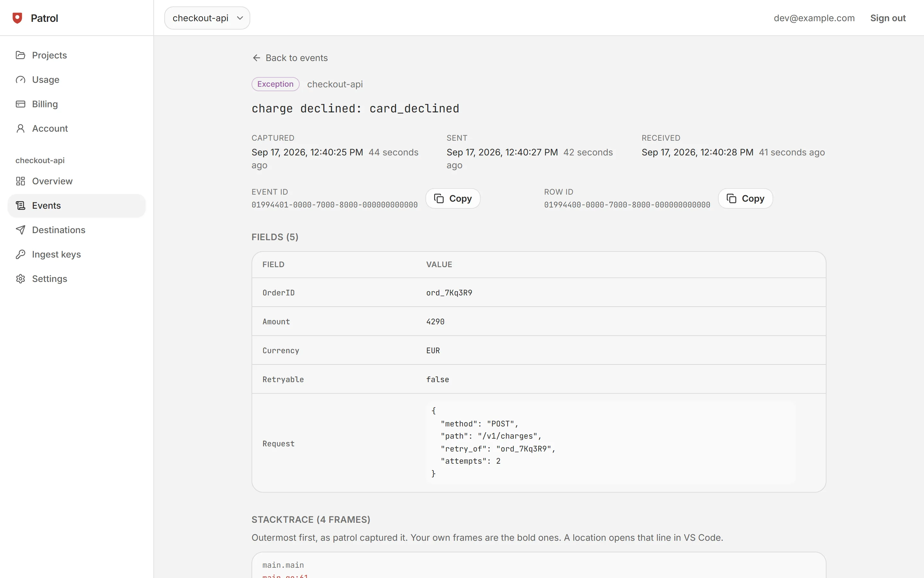
Task: Click the checkout-api sidebar section label
Action: (x=40, y=161)
